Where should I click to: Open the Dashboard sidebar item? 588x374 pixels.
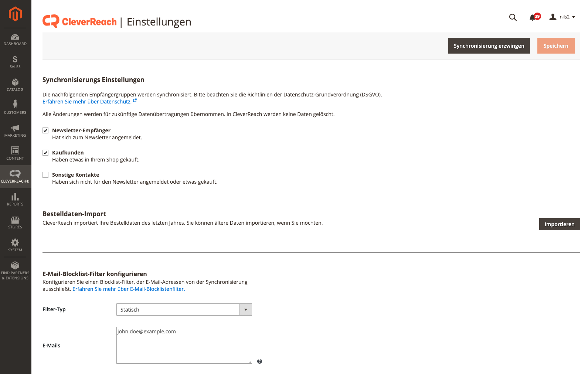click(15, 40)
